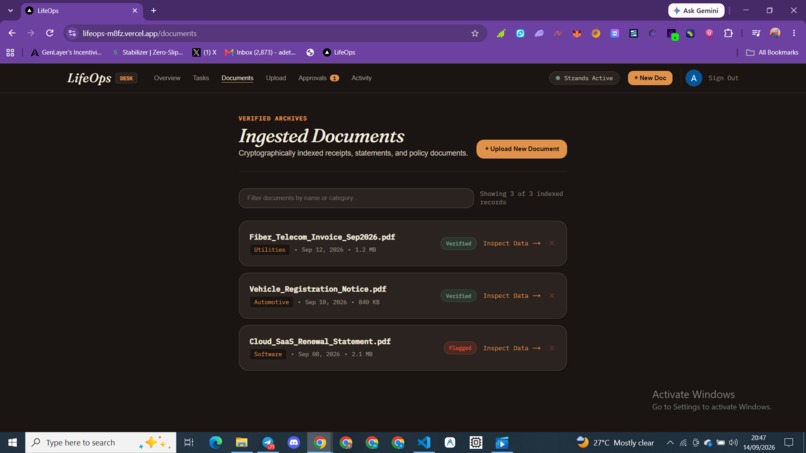806x453 pixels.
Task: Select the Documents nav tab
Action: tap(237, 78)
